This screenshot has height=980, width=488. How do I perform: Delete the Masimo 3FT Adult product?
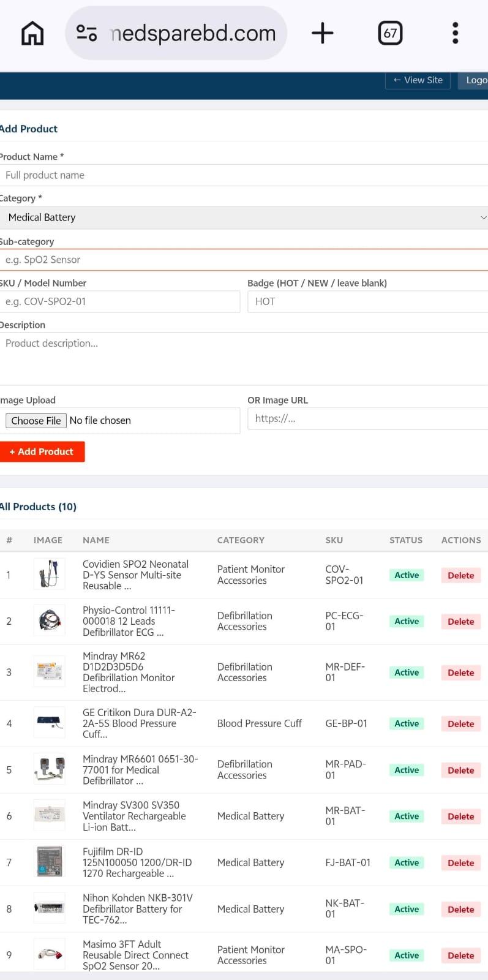click(460, 955)
